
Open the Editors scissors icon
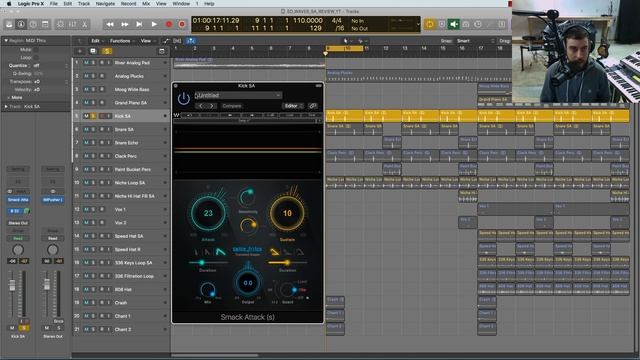tap(84, 24)
